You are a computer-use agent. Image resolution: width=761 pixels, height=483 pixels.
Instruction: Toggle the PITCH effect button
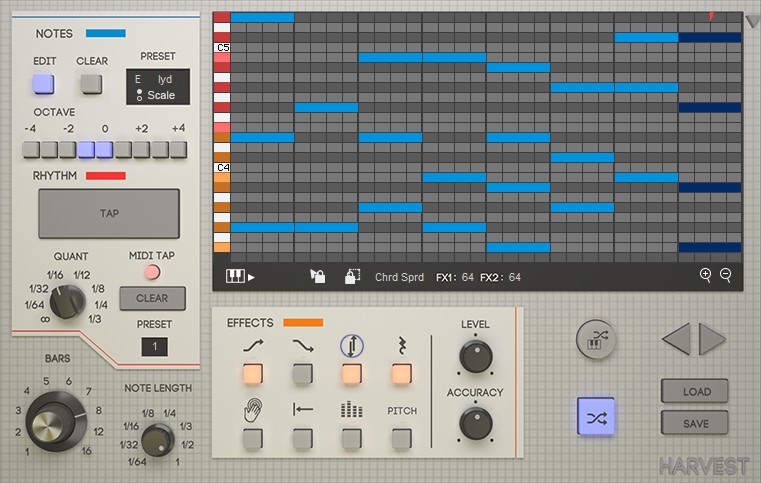click(x=401, y=437)
